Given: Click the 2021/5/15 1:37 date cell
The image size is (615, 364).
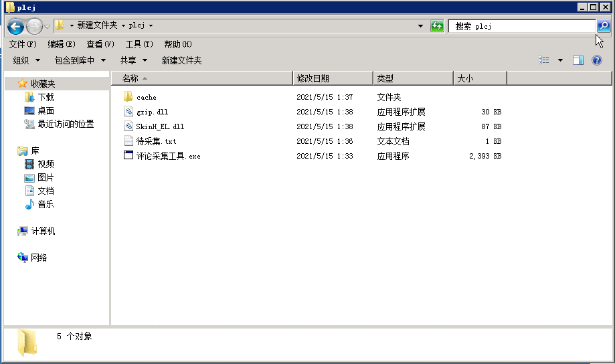Looking at the screenshot, I should pyautogui.click(x=325, y=97).
